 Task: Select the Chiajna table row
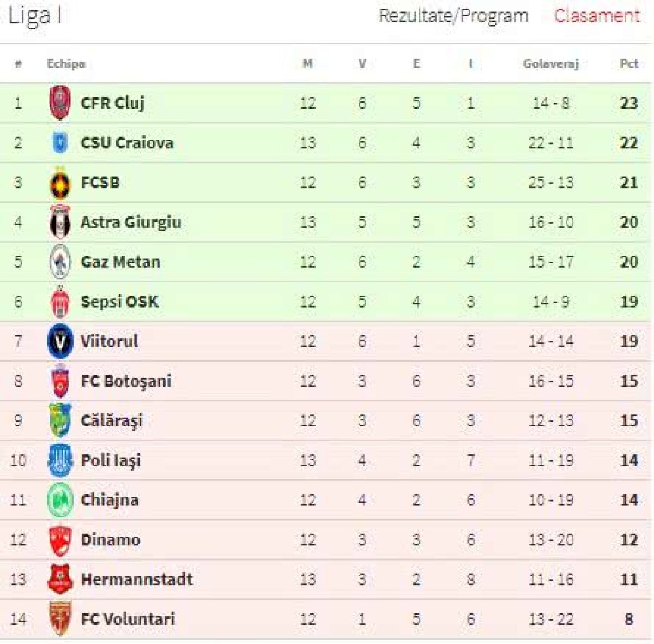[x=327, y=500]
